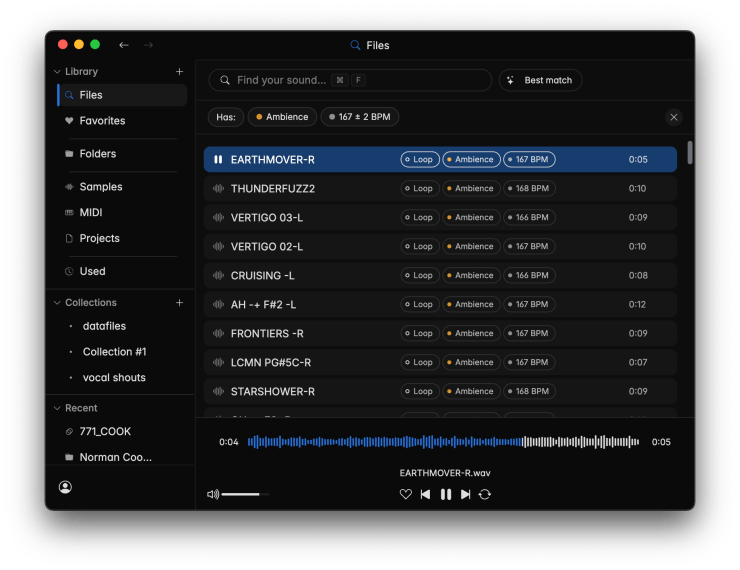Screen dimensions: 740x570
Task: Play CRUISING -L via waveform icon
Action: tap(218, 276)
